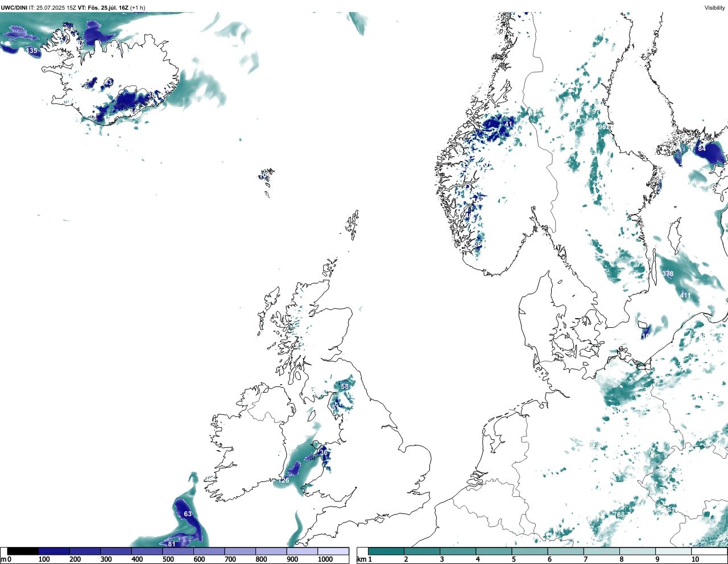Viewport: 728px width, 564px height.
Task: Click the '81' value at bottom left
Action: pos(172,544)
